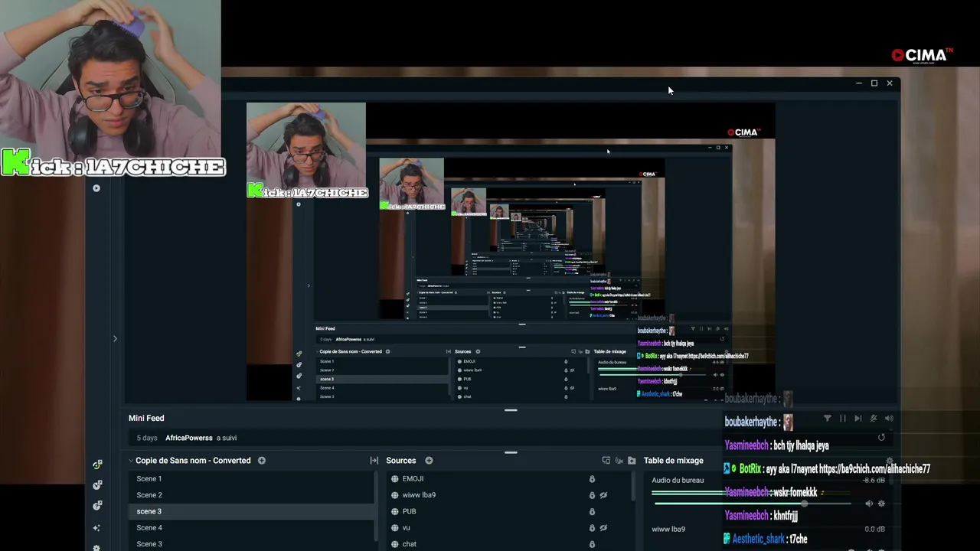980x551 pixels.
Task: Open the Mini Feed filter funnel icon
Action: 828,419
